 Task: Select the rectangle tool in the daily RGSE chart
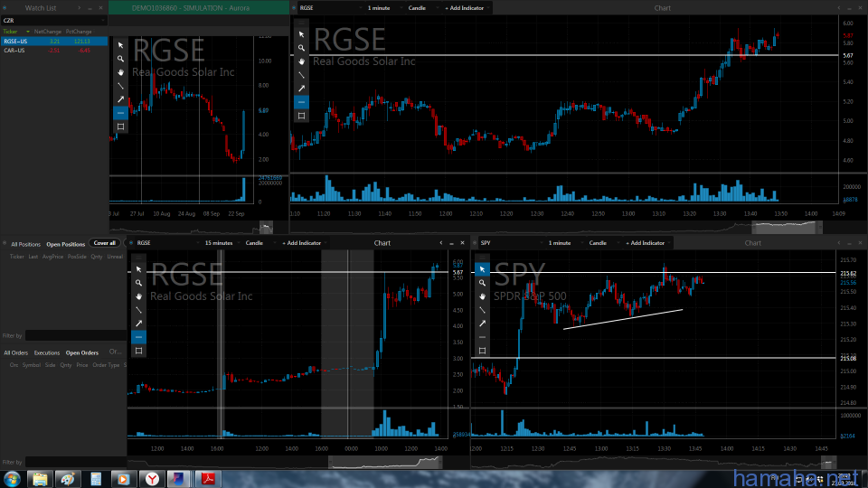[x=120, y=127]
